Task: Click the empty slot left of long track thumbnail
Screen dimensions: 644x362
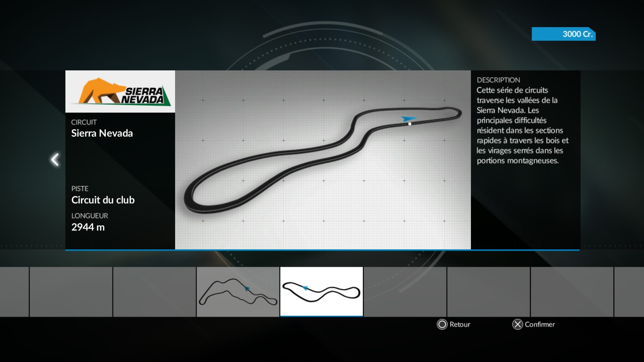Action: 154,292
